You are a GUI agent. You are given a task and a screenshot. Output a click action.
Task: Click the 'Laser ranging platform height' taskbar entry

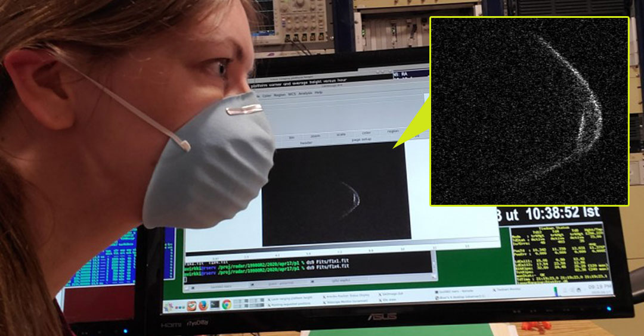click(x=291, y=298)
